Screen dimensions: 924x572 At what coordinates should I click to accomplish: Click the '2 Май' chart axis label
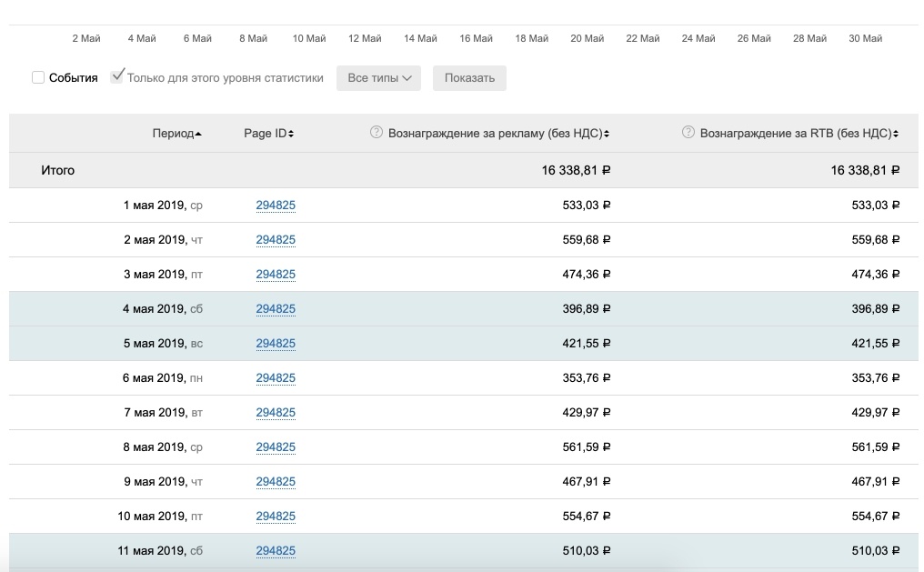tap(86, 38)
